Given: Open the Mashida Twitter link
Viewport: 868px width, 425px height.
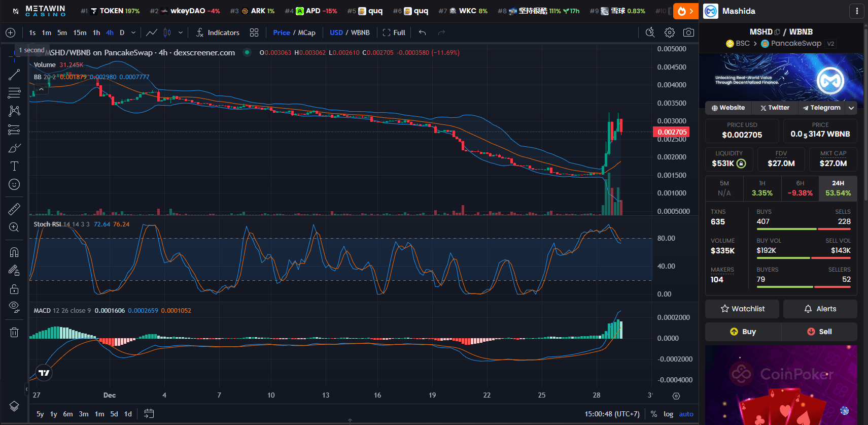Looking at the screenshot, I should (x=775, y=108).
